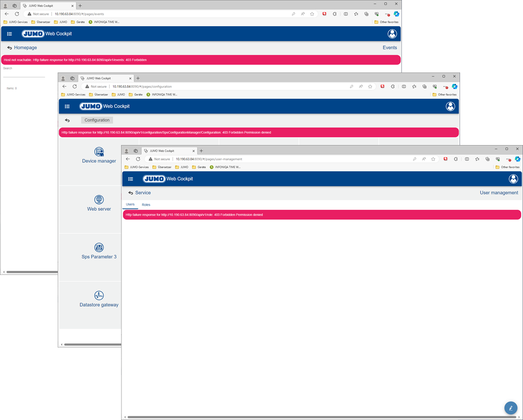Open Other favorites folder in front window
This screenshot has height=420, width=523.
[507, 167]
